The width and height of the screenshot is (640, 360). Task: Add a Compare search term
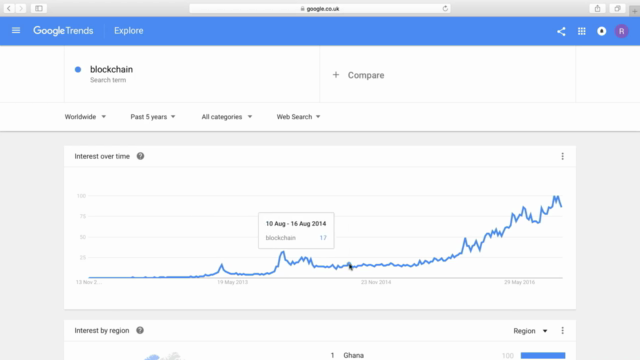point(358,75)
